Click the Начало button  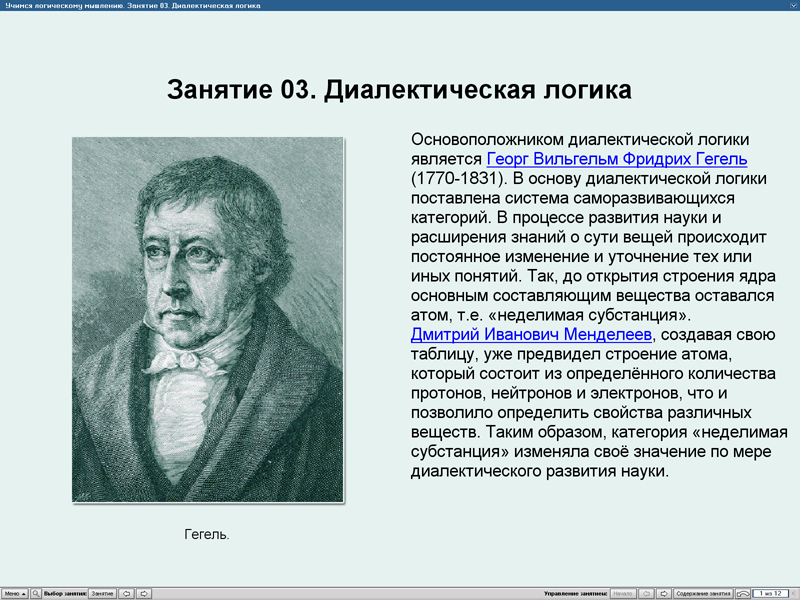click(x=624, y=592)
